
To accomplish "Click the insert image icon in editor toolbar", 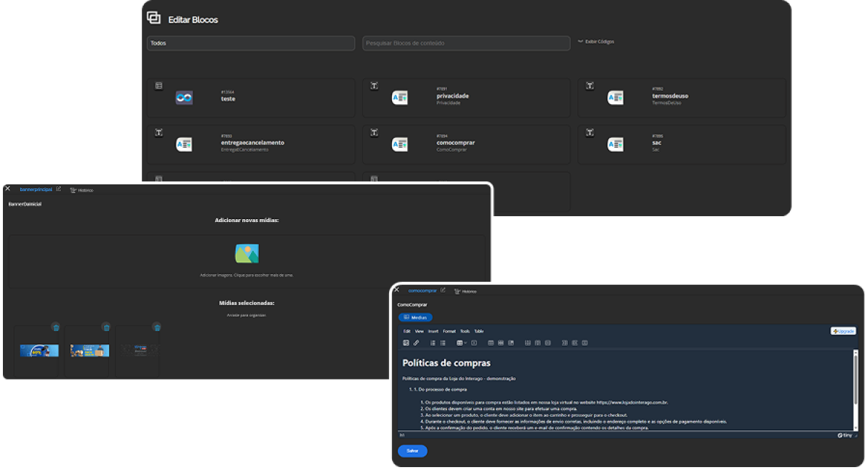I will pyautogui.click(x=407, y=343).
